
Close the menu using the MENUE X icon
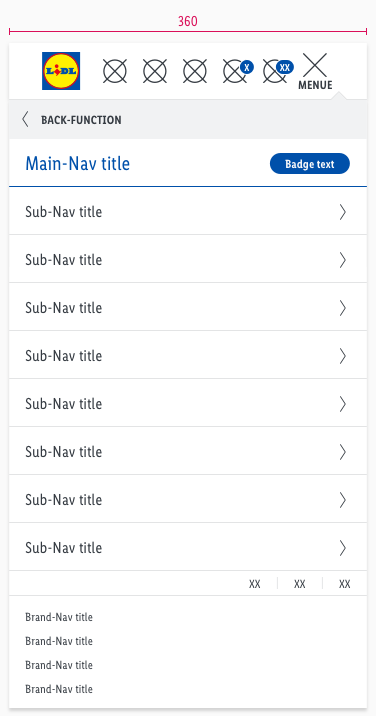[315, 71]
